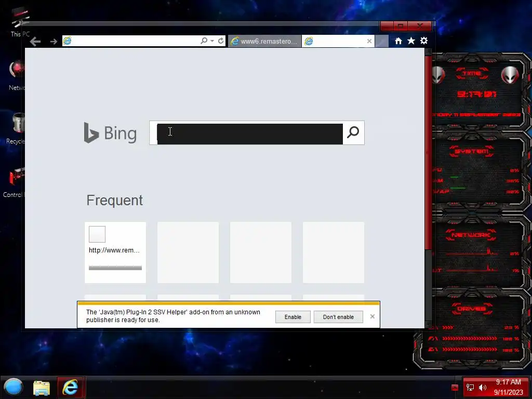
Task: Click the Bing logo
Action: (110, 132)
